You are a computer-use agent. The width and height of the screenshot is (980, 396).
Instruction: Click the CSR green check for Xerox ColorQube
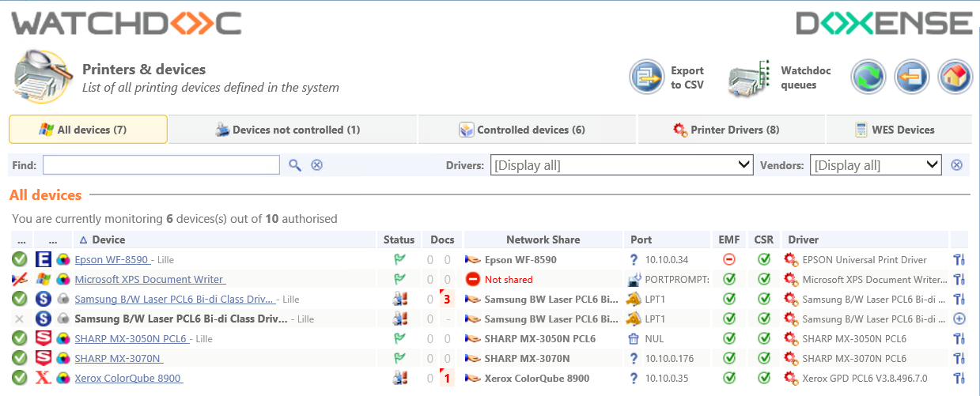(764, 378)
